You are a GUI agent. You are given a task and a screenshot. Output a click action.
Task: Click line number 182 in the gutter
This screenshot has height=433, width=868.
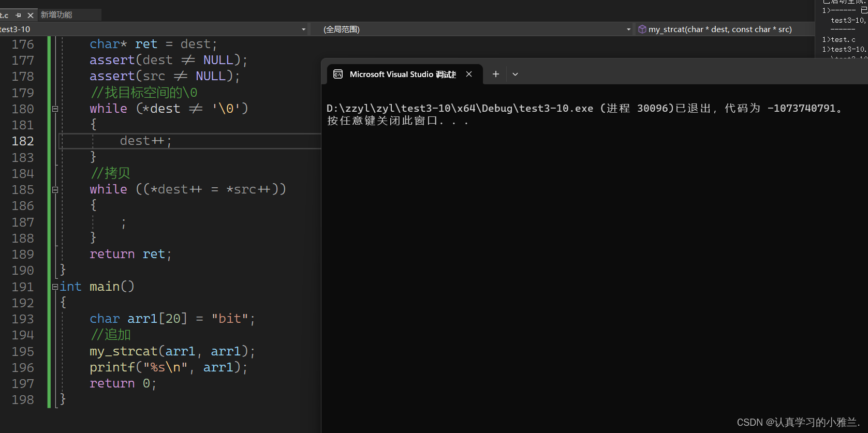pyautogui.click(x=23, y=141)
